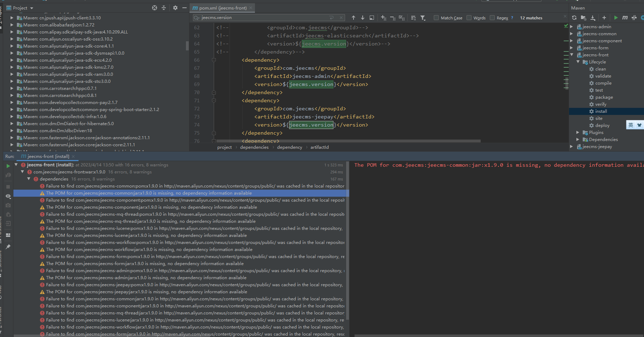Toggle the Words search checkbox

click(469, 18)
